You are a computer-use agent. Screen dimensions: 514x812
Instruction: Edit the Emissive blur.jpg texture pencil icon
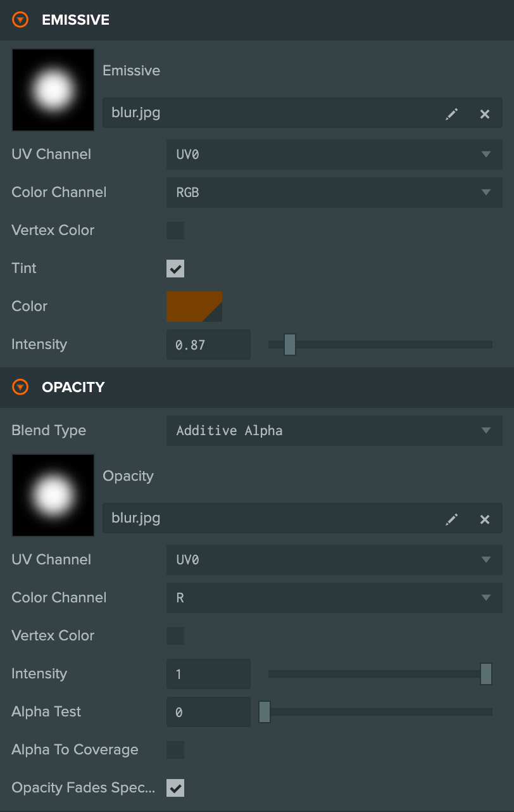click(451, 114)
